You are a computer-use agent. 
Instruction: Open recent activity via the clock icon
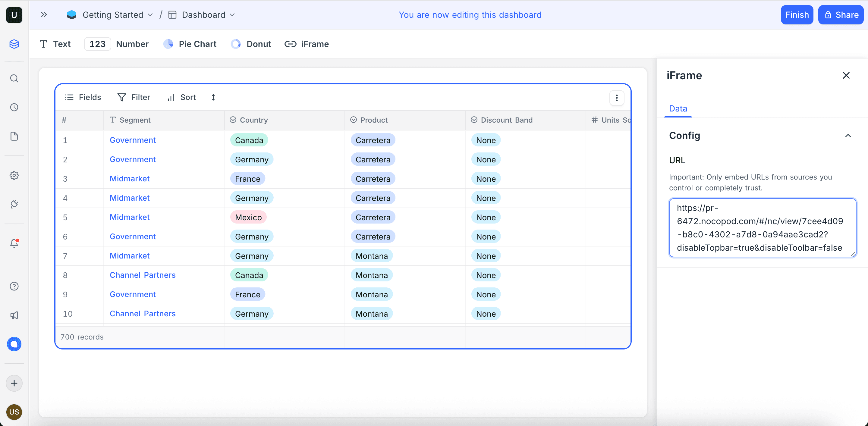pyautogui.click(x=14, y=108)
